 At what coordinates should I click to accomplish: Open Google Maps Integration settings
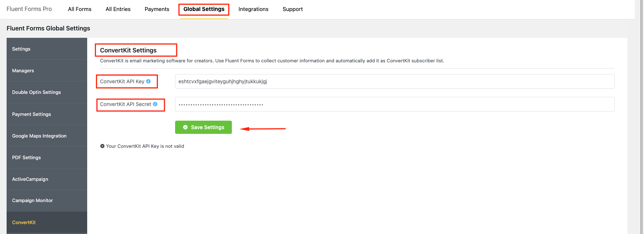click(x=39, y=136)
